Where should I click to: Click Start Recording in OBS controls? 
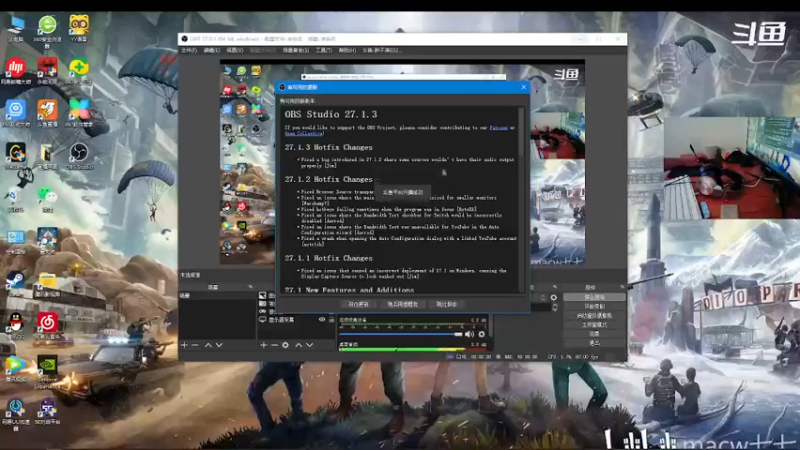(594, 306)
